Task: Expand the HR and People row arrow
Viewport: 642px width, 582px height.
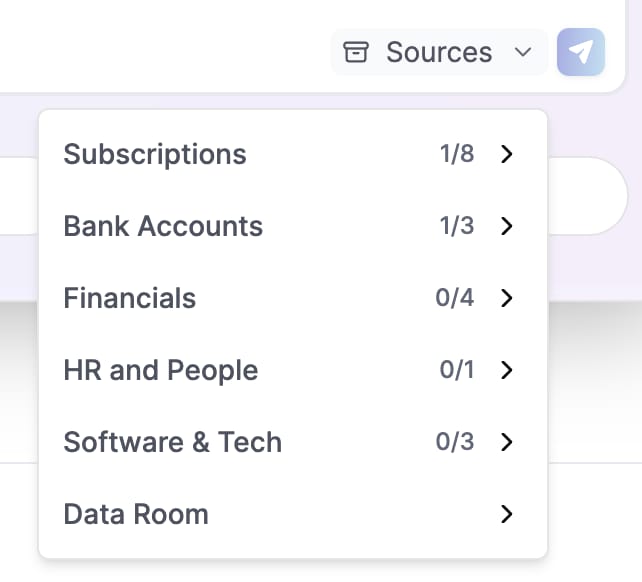Action: pyautogui.click(x=507, y=370)
